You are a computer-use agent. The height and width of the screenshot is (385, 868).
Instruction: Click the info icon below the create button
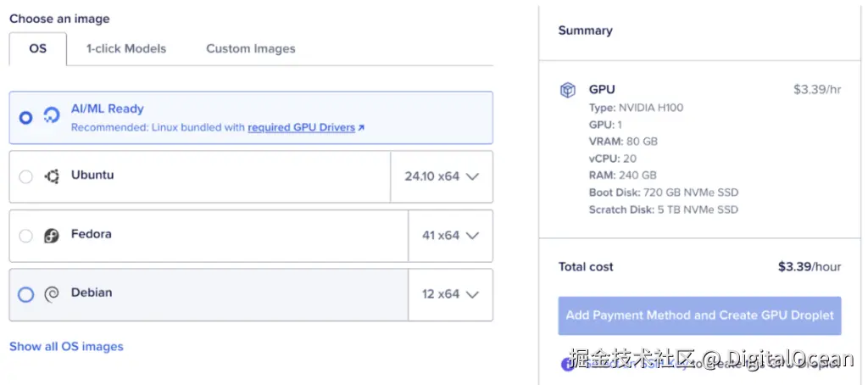[568, 364]
